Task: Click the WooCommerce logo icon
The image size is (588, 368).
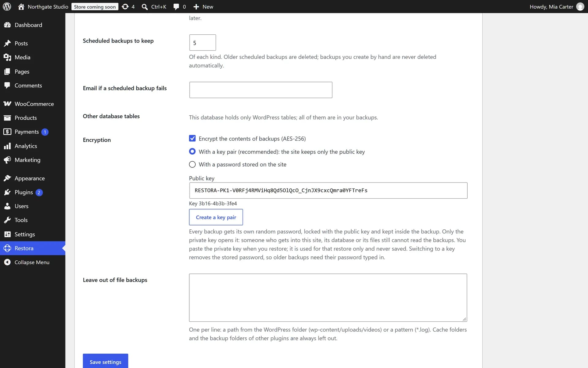Action: click(7, 104)
